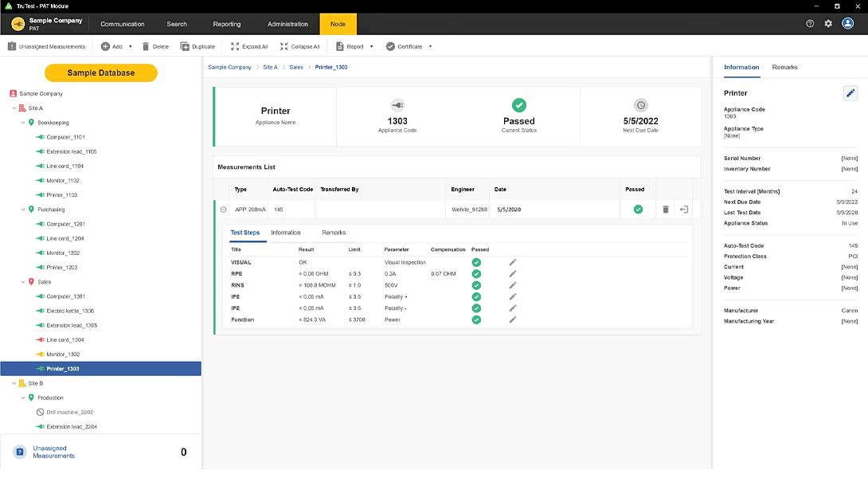868x478 pixels.
Task: Switch to measurement Information tab
Action: tap(286, 233)
